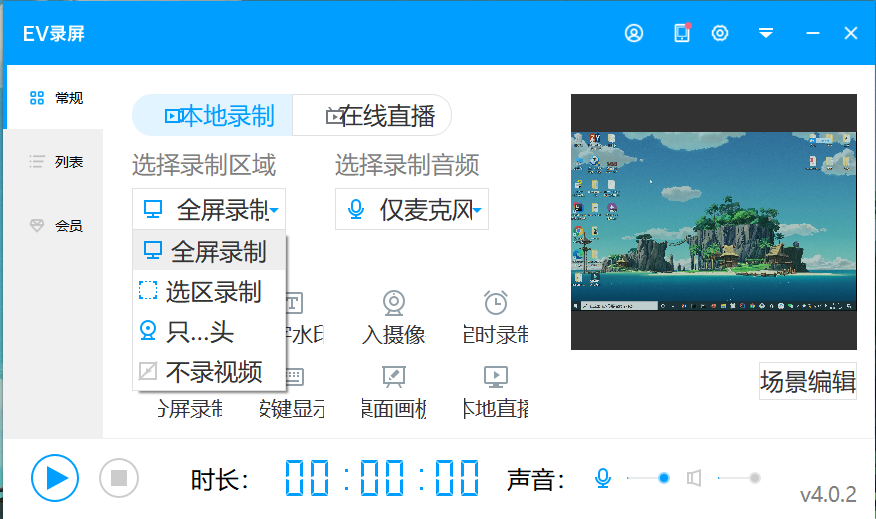
Task: Click the 本地直播 local live icon
Action: (x=496, y=377)
